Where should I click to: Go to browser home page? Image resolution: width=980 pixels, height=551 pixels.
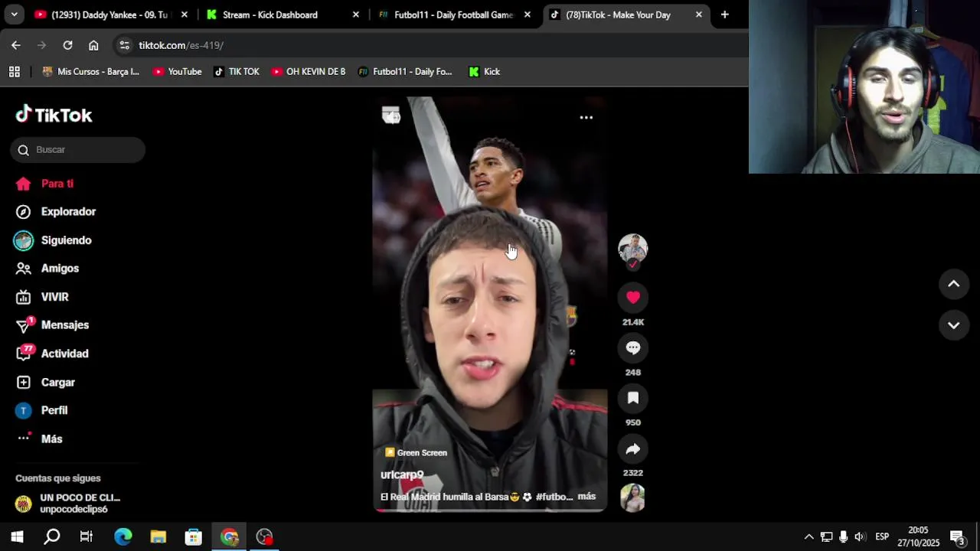point(93,45)
